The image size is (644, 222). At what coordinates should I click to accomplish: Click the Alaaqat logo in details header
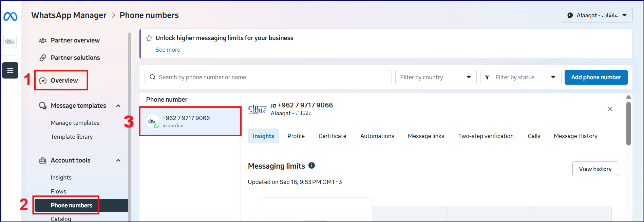258,109
